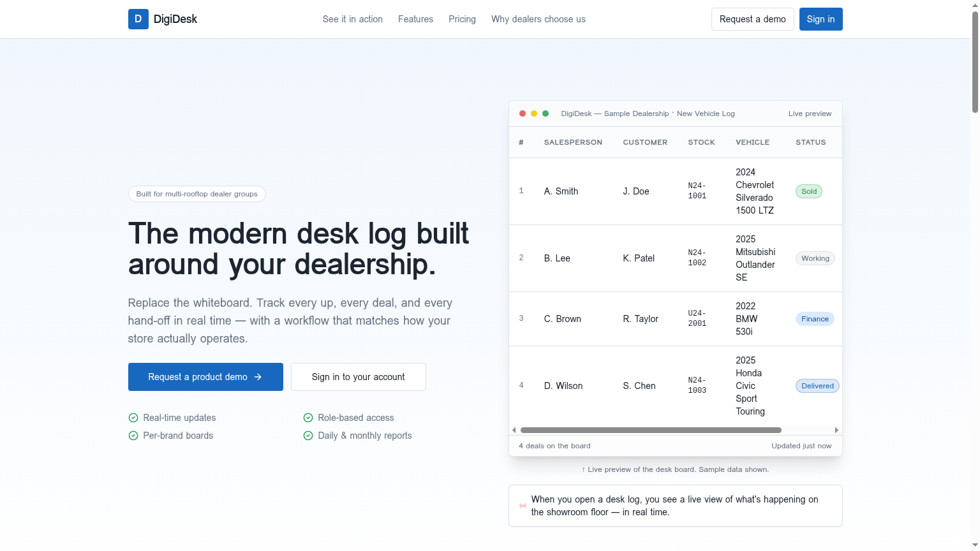Click the red dot in preview window
Image resolution: width=980 pixels, height=551 pixels.
pyautogui.click(x=523, y=114)
